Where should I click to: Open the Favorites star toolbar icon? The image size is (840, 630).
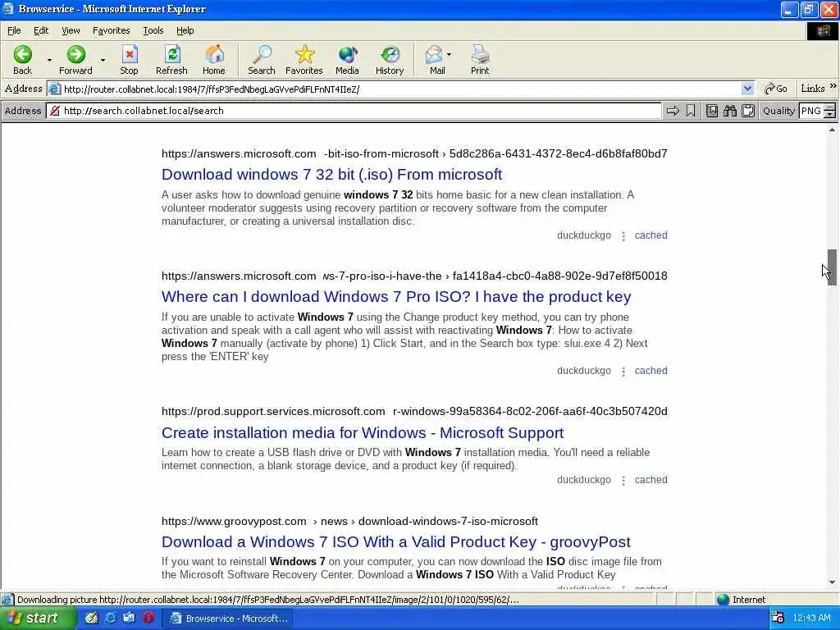click(x=304, y=55)
